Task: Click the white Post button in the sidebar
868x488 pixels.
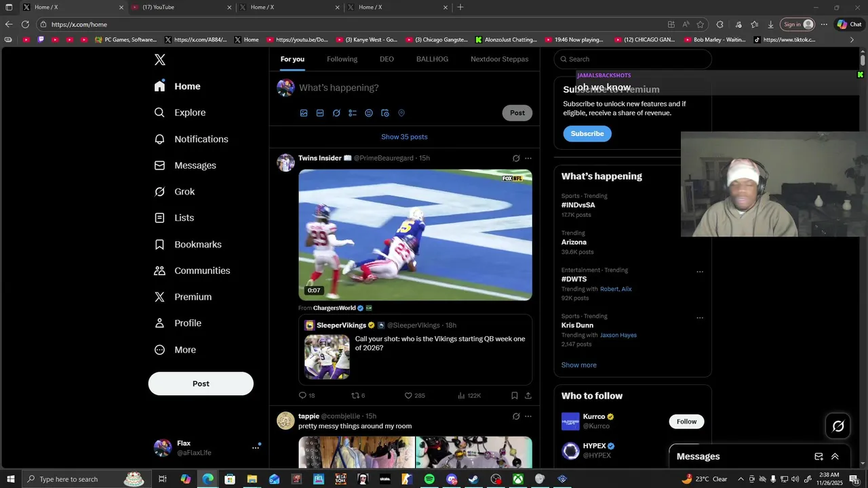Action: [201, 384]
